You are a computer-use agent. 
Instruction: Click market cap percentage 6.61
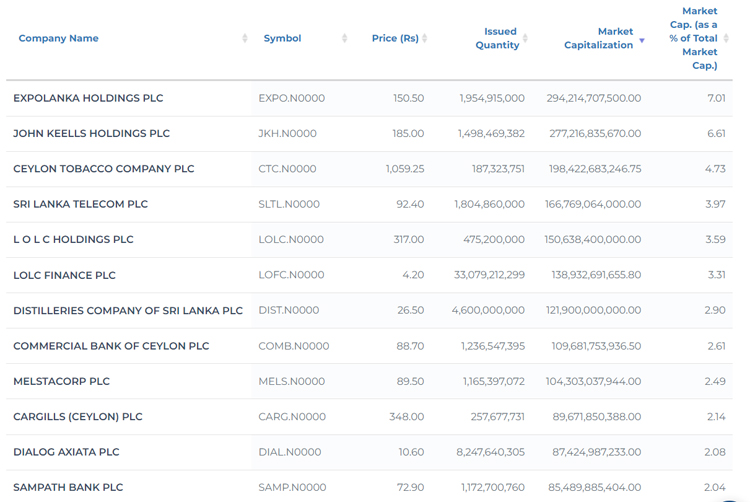point(716,133)
